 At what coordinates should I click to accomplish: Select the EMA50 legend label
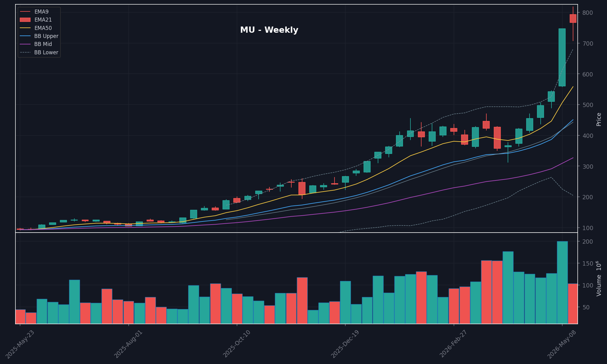43,28
